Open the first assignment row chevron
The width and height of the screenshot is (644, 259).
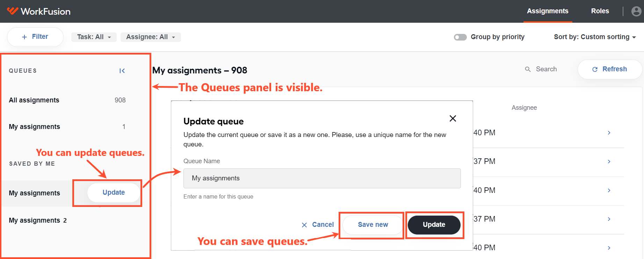click(x=609, y=133)
